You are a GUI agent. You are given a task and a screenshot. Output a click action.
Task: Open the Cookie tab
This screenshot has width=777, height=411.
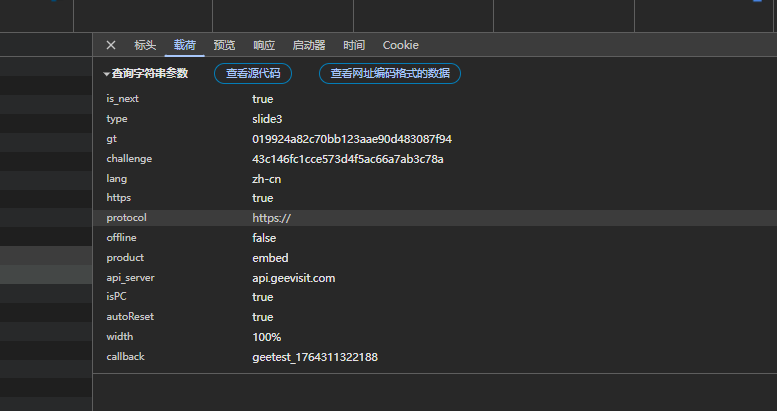[400, 45]
